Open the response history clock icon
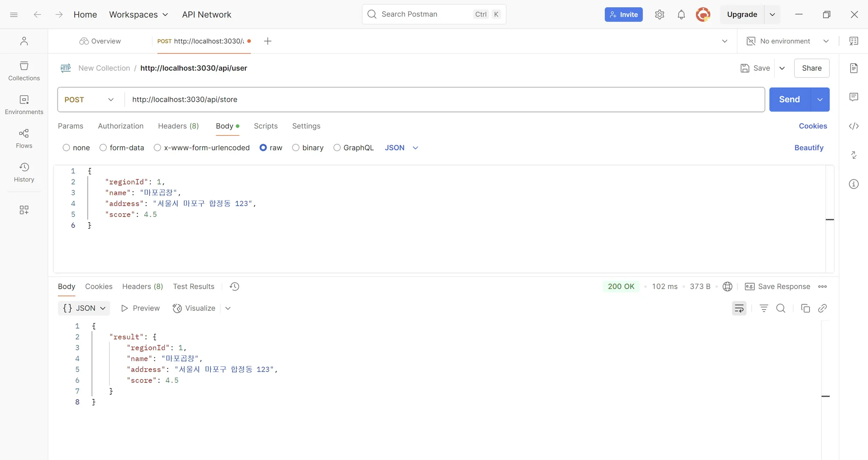868x460 pixels. (234, 287)
